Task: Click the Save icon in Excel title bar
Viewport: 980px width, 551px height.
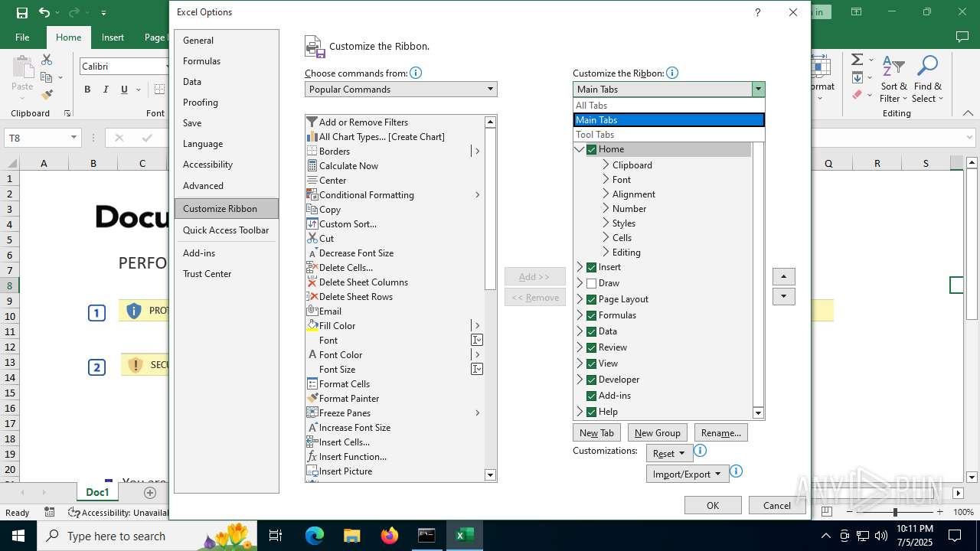Action: click(x=22, y=12)
